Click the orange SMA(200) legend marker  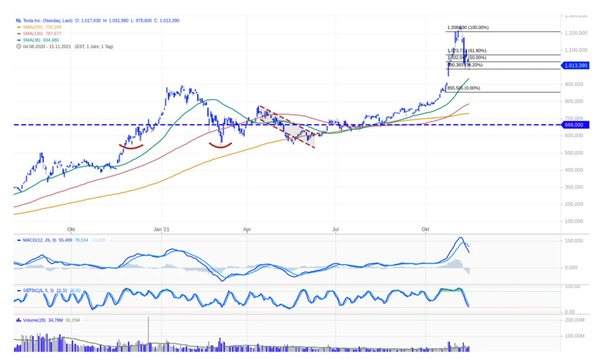pos(19,27)
